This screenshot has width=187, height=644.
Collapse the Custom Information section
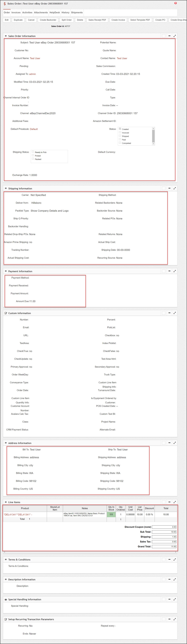[x=169, y=313]
